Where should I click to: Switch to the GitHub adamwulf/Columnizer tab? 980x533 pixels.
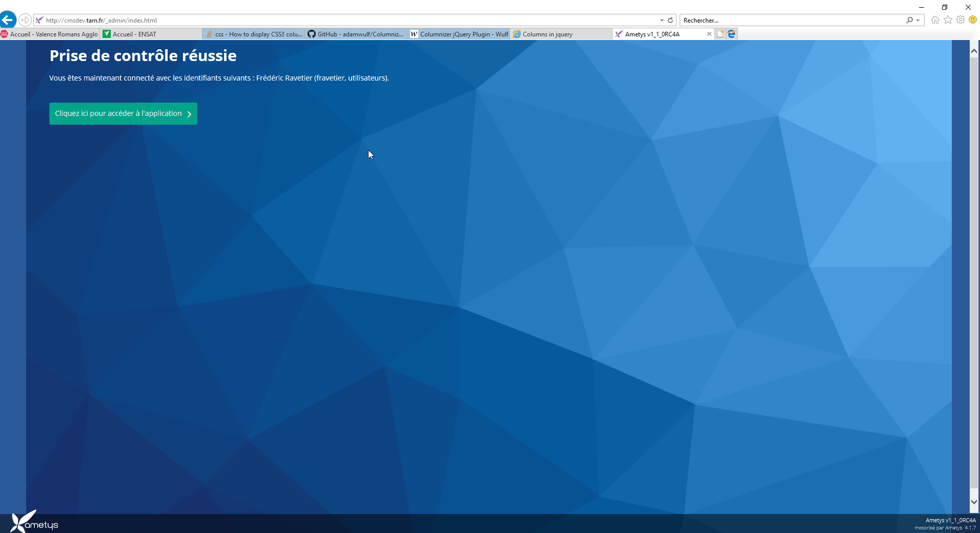356,34
